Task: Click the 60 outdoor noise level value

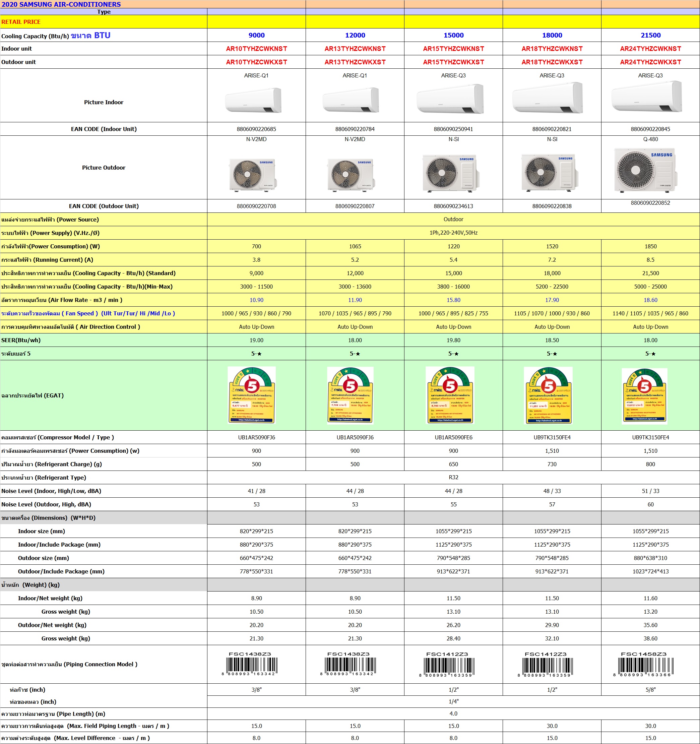Action: (651, 504)
